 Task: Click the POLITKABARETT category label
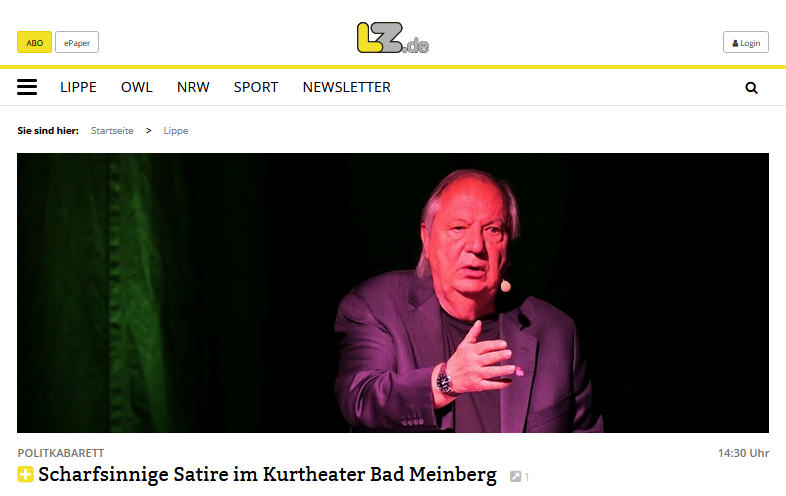(x=61, y=453)
